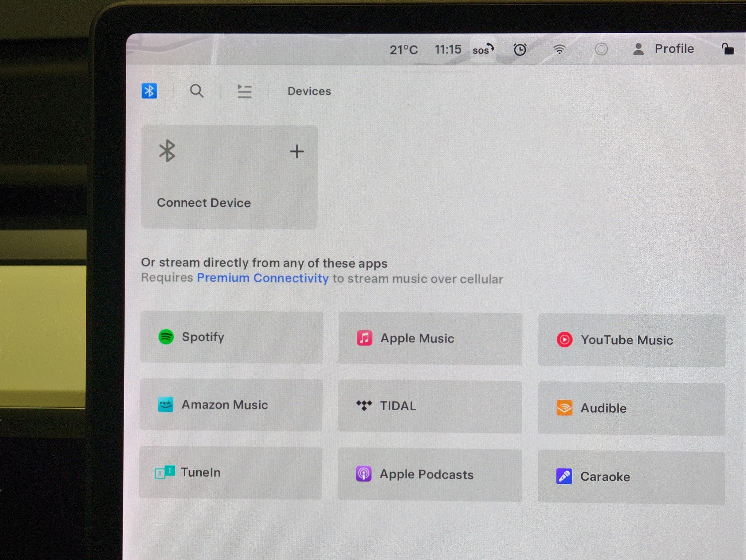Launch Apple Music streaming

pos(430,339)
